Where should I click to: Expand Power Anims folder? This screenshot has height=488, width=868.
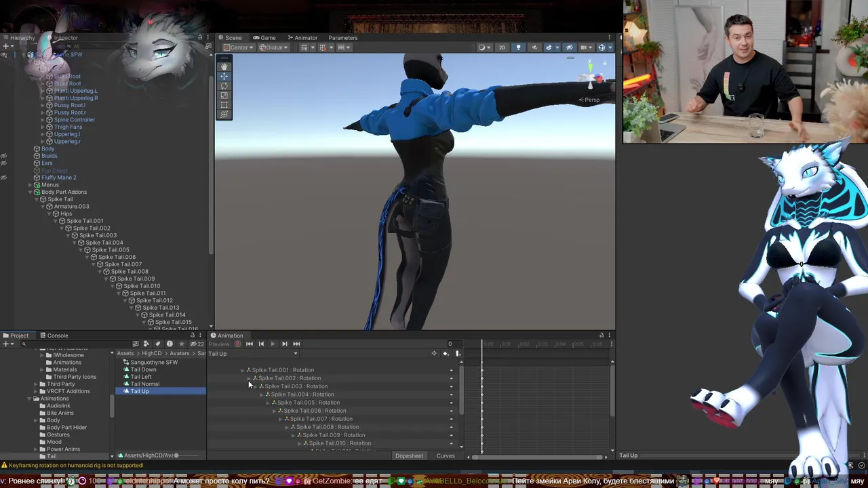click(x=35, y=449)
